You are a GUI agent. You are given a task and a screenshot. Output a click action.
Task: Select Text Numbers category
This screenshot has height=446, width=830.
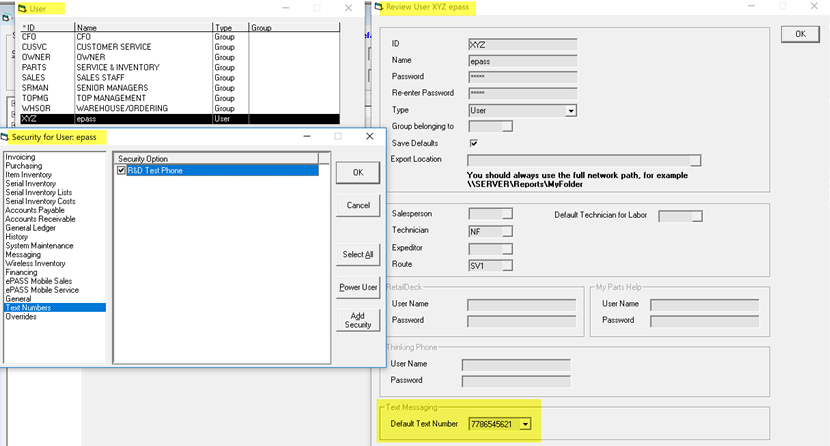click(55, 308)
